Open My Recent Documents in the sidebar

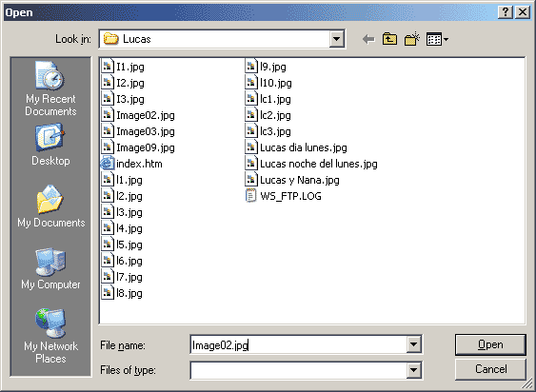(x=50, y=88)
